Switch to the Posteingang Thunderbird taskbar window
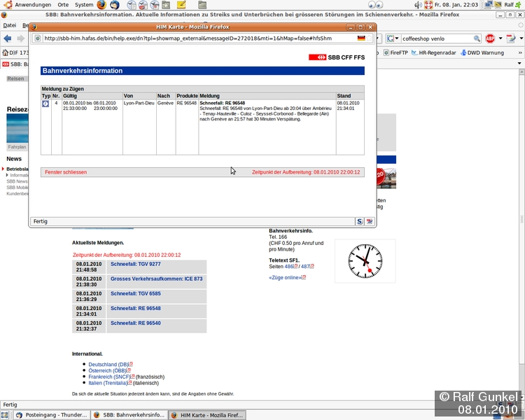The image size is (525, 420). (48, 414)
